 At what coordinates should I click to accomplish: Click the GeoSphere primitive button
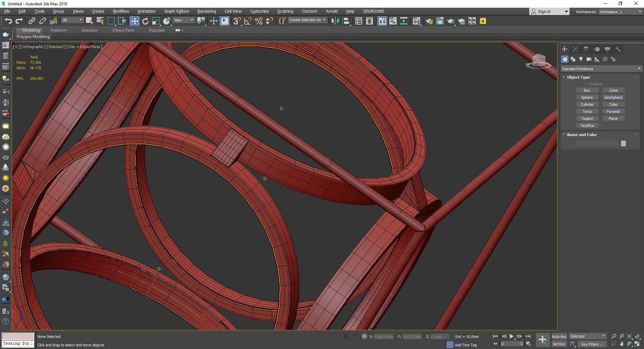pyautogui.click(x=613, y=97)
